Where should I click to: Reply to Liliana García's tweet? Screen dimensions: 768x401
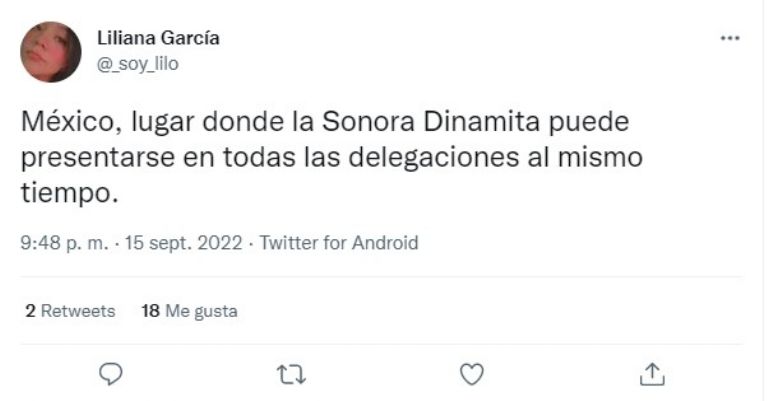coord(111,373)
